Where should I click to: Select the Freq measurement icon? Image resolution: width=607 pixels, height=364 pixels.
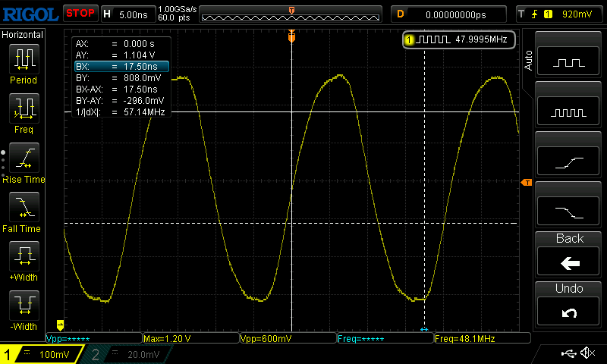click(24, 112)
